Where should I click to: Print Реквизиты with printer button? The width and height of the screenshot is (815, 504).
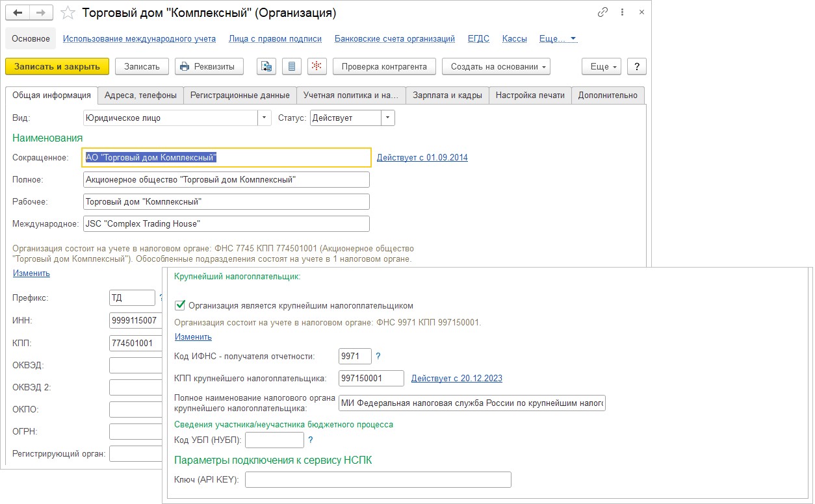pyautogui.click(x=209, y=66)
